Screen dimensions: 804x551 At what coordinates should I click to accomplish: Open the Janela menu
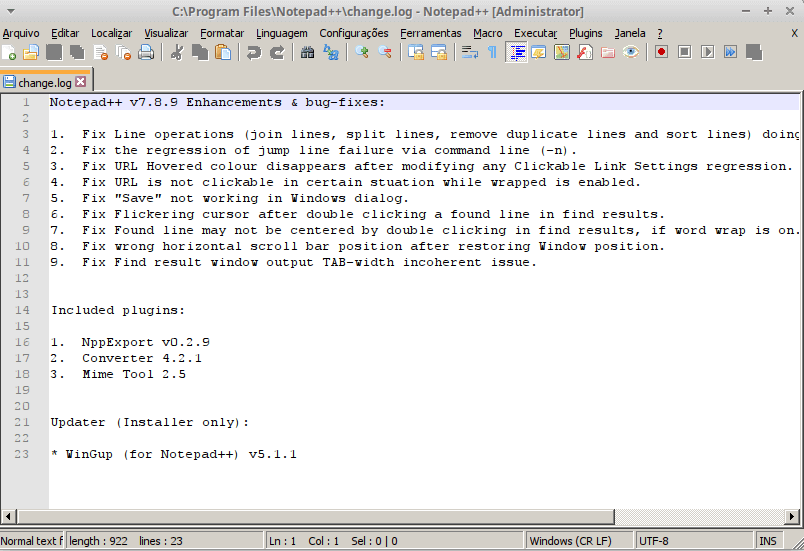630,33
